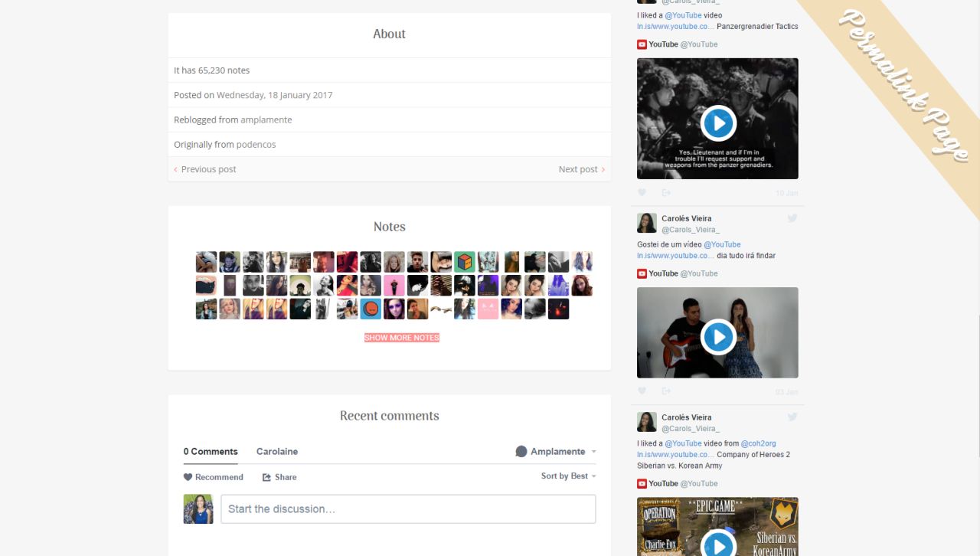Viewport: 980px width, 556px height.
Task: Show more notes
Action: [x=402, y=338]
